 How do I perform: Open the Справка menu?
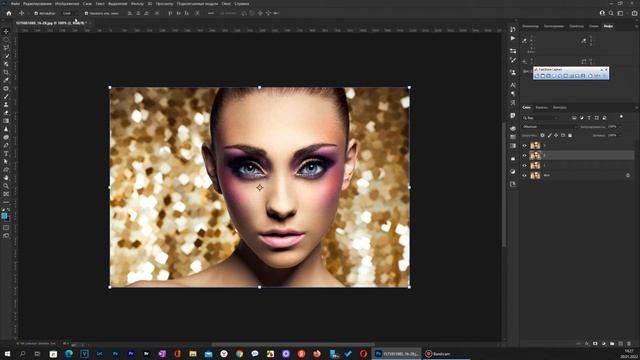pyautogui.click(x=242, y=4)
